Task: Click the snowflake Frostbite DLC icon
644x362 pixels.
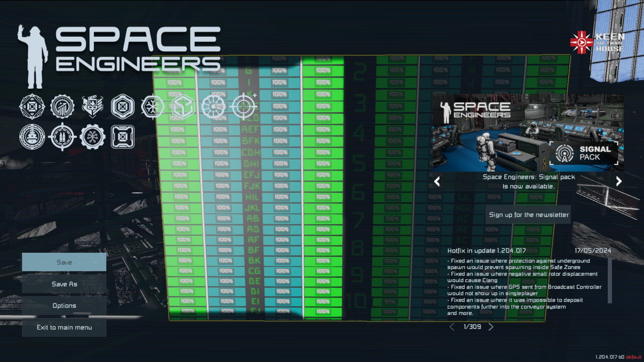Action: point(153,107)
